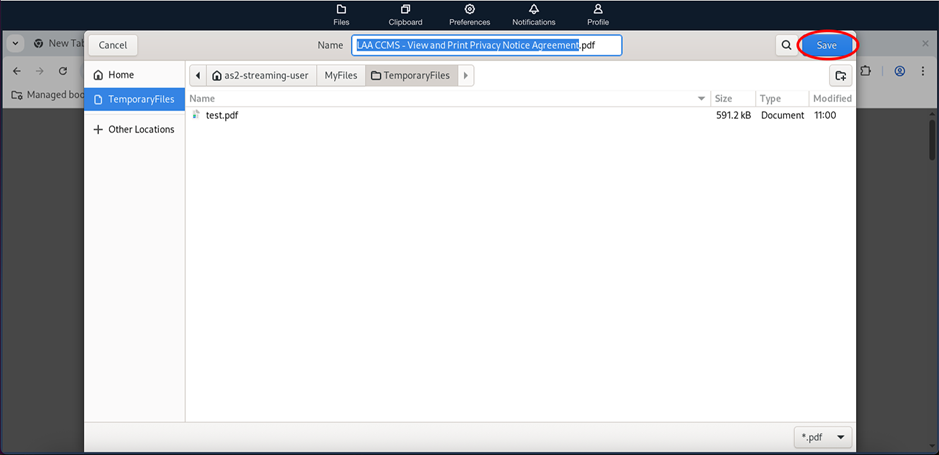
Task: Select Home in the sidebar
Action: 121,75
